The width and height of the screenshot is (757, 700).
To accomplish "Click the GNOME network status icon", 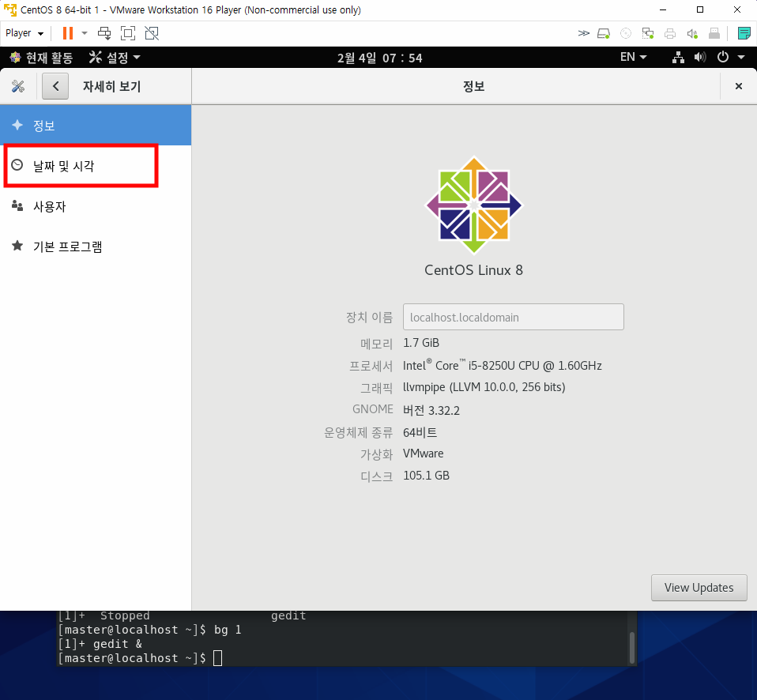I will pyautogui.click(x=678, y=58).
